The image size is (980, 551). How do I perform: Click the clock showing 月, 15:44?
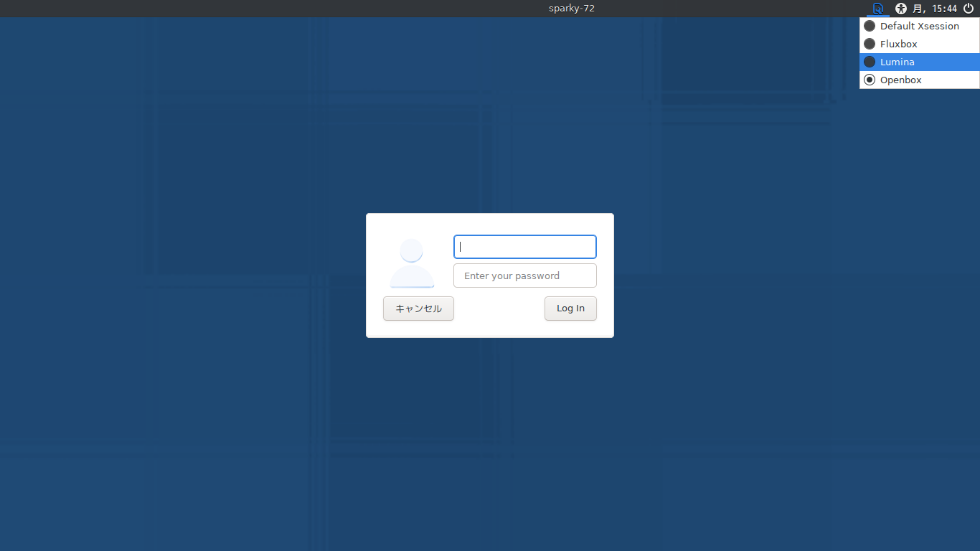coord(935,9)
